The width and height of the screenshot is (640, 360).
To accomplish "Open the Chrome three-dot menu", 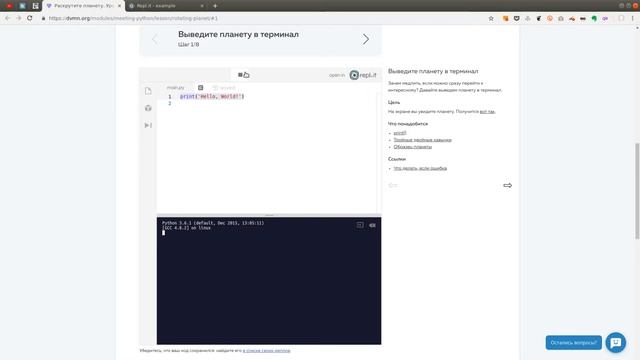I will pyautogui.click(x=633, y=18).
